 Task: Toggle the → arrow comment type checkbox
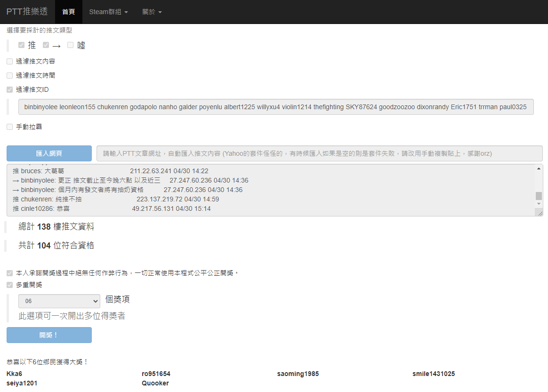click(x=46, y=45)
